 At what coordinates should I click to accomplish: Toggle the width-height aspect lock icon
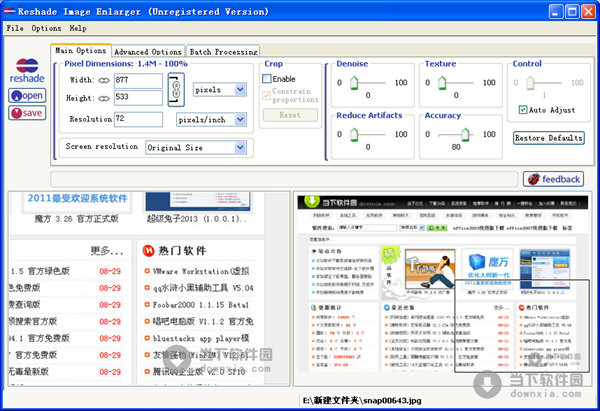pyautogui.click(x=176, y=90)
